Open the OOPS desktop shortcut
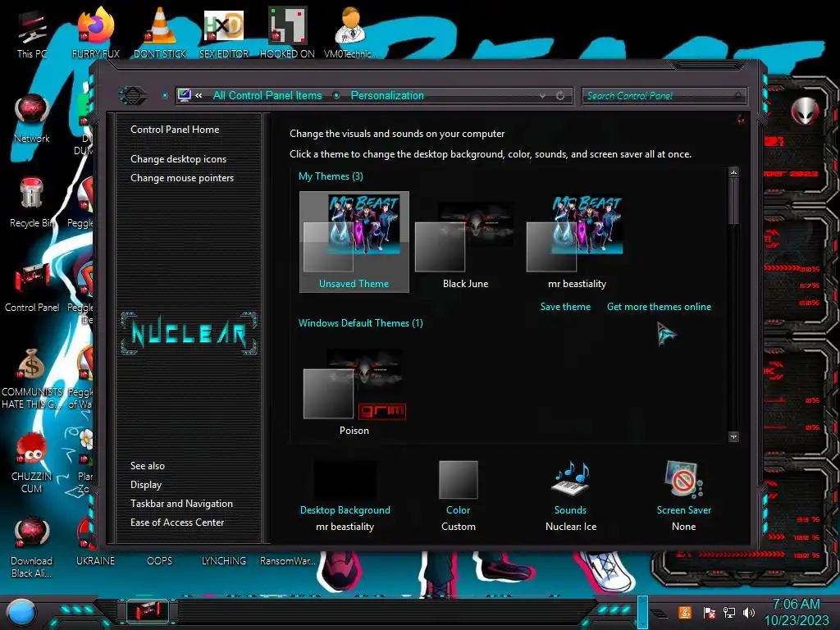The width and height of the screenshot is (840, 630). [x=160, y=560]
